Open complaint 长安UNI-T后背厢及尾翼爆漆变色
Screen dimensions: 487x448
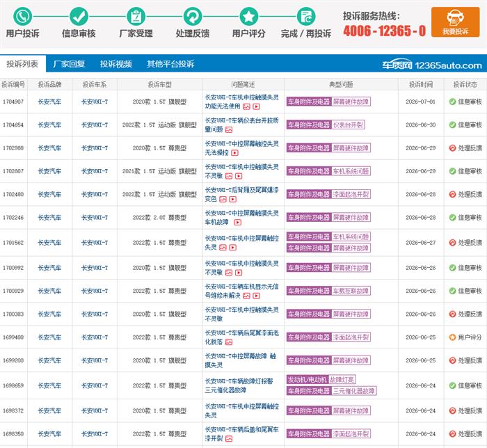241,194
